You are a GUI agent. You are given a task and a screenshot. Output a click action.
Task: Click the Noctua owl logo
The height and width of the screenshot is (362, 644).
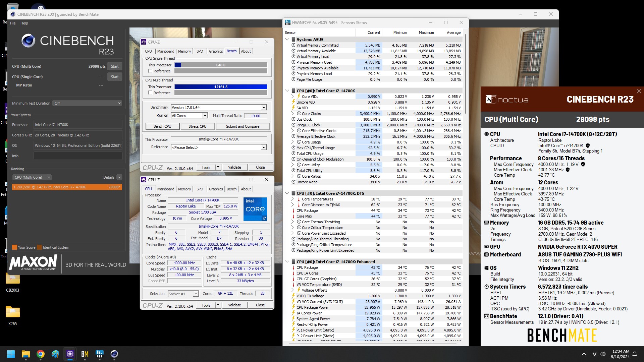491,99
